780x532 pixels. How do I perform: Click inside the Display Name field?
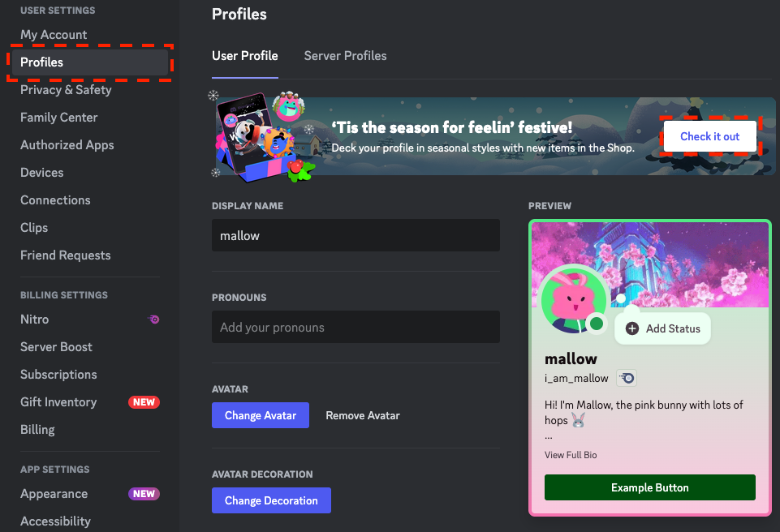[356, 235]
